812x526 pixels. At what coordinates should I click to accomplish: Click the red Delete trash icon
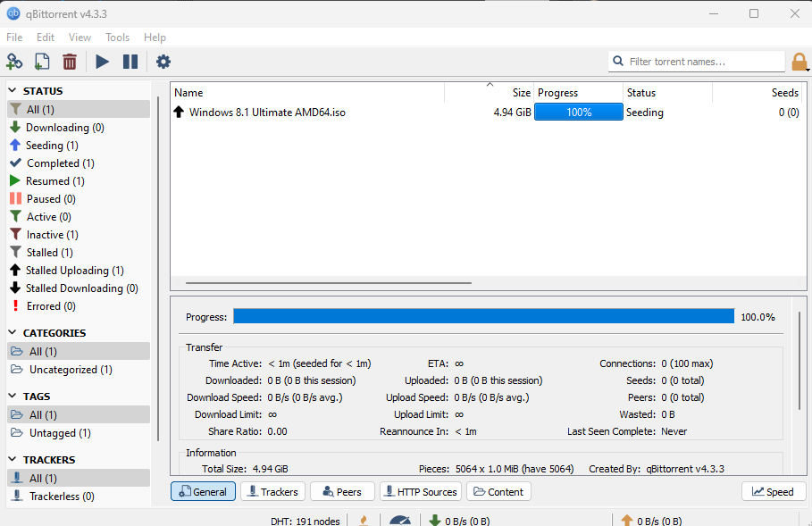point(70,62)
